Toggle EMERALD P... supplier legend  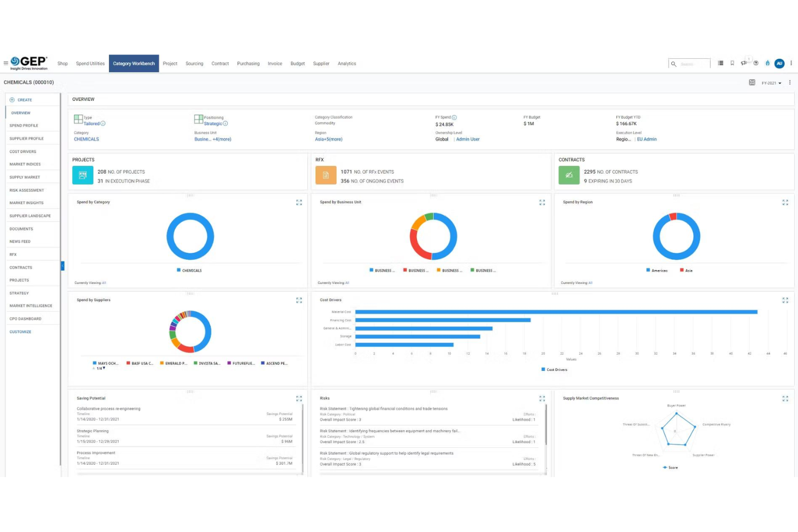[174, 363]
